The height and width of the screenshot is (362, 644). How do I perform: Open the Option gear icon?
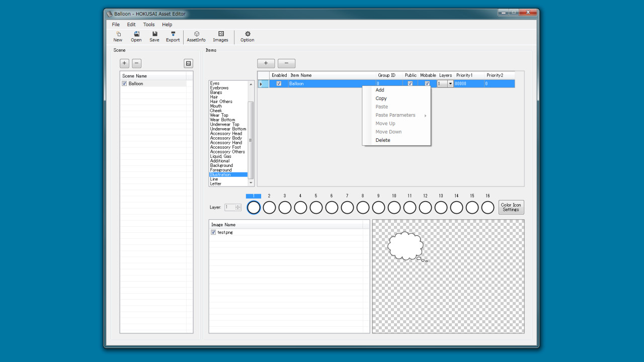pyautogui.click(x=247, y=36)
